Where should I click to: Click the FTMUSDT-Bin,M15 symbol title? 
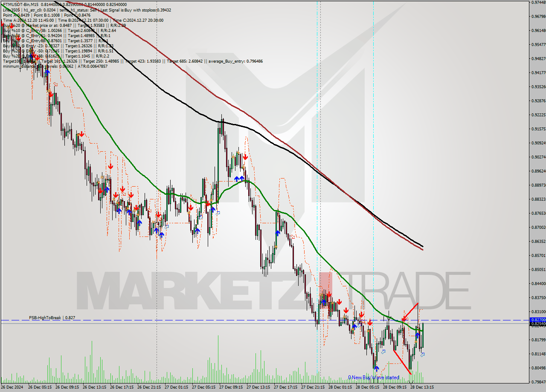(x=20, y=5)
